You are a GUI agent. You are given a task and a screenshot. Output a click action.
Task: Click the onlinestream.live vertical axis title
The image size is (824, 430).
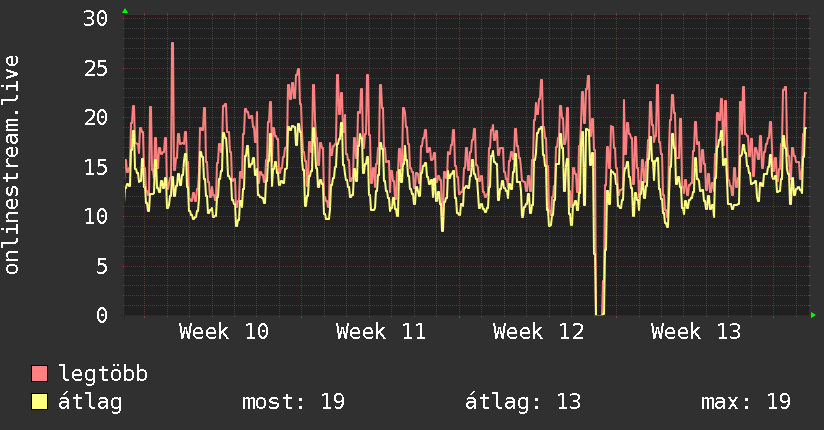(x=12, y=165)
